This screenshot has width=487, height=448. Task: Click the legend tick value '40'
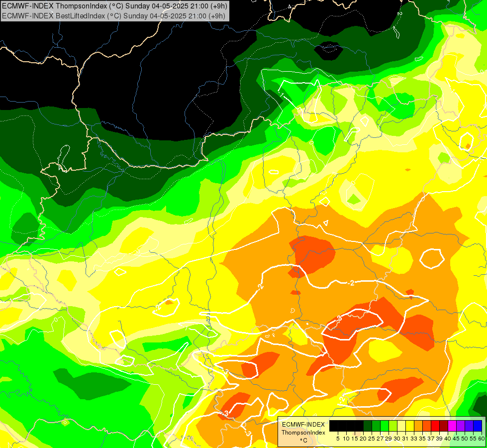[x=448, y=439]
